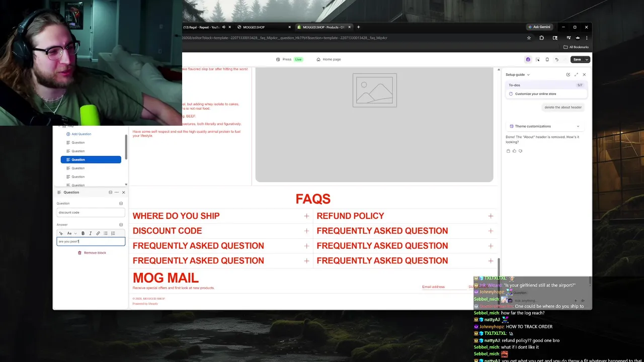This screenshot has width=644, height=362.
Task: Toggle the inspector selection tool icon
Action: pyautogui.click(x=537, y=59)
